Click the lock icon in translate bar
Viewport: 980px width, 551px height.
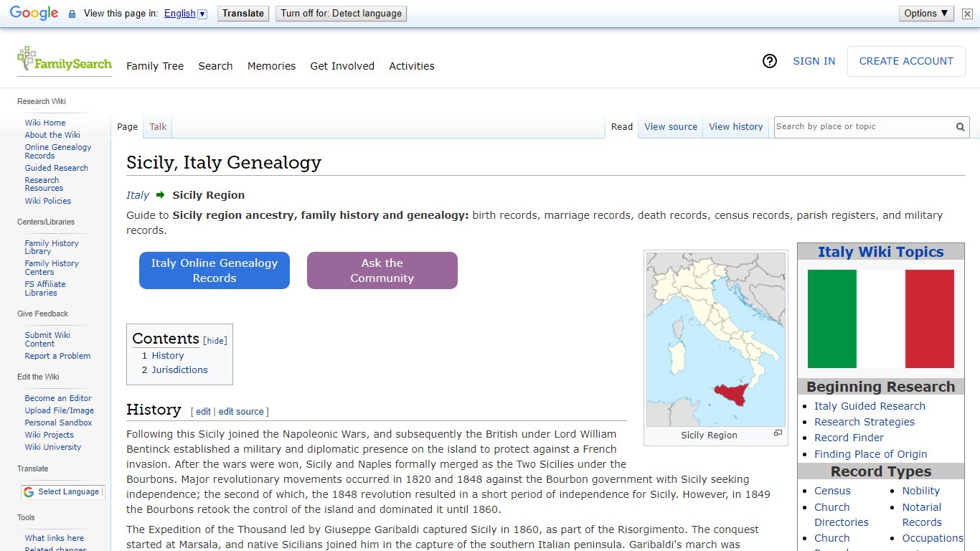(x=72, y=14)
